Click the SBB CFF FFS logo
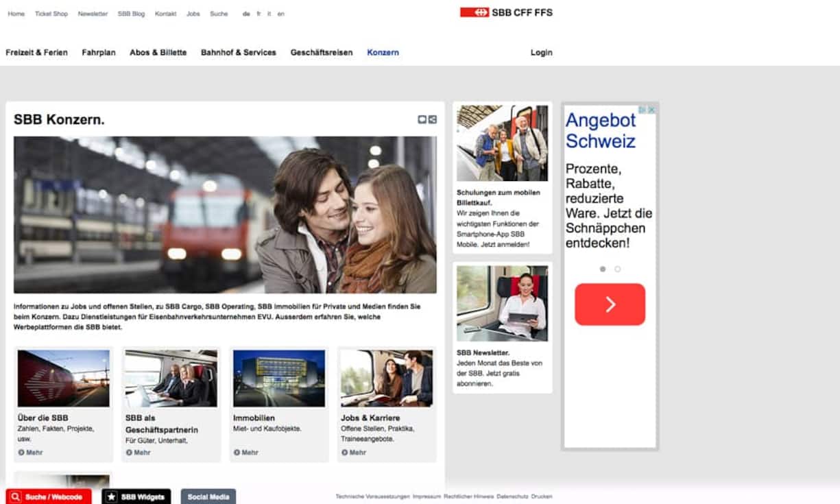Viewport: 840px width, 504px height. 506,12
